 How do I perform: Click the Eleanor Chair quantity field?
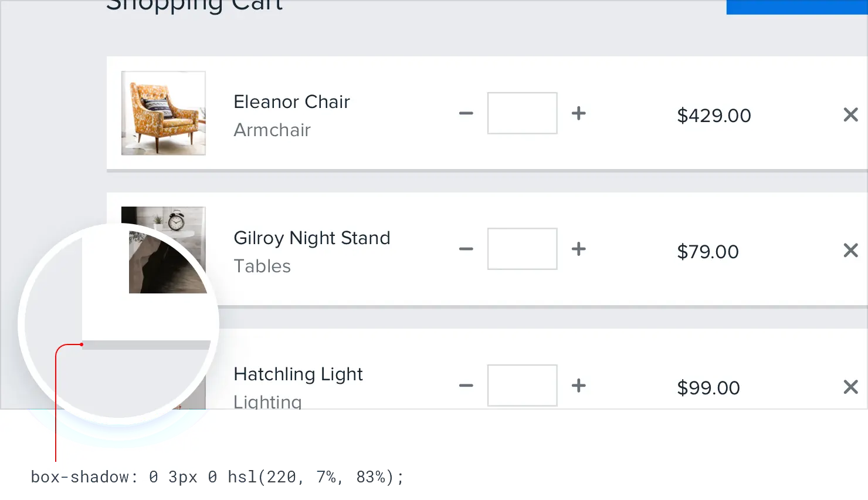tap(522, 113)
